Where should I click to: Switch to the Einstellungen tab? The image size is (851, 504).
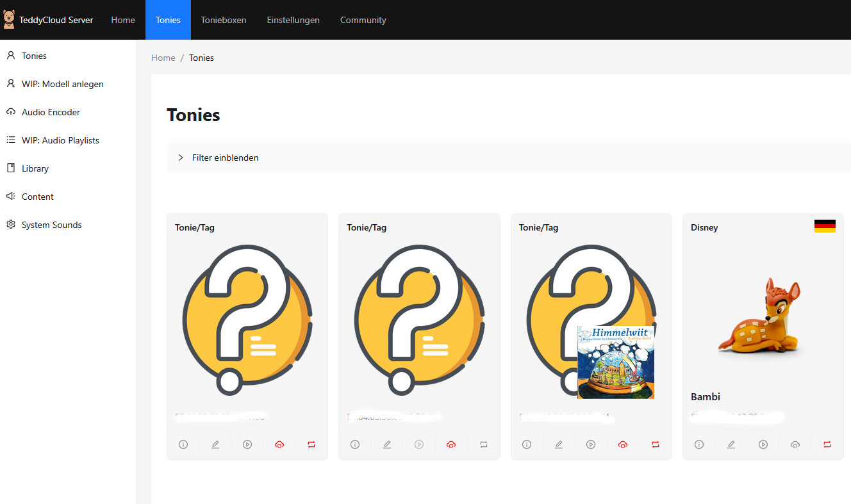[293, 20]
